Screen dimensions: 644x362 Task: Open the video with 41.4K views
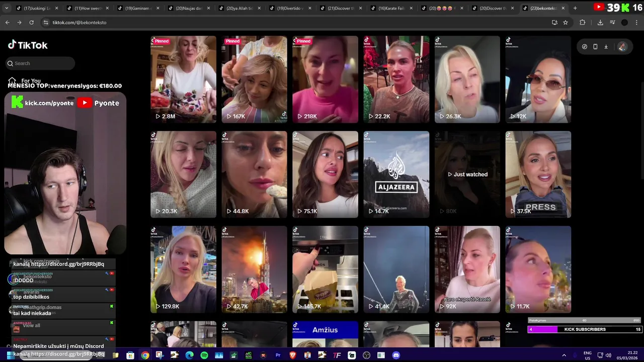pos(396,269)
